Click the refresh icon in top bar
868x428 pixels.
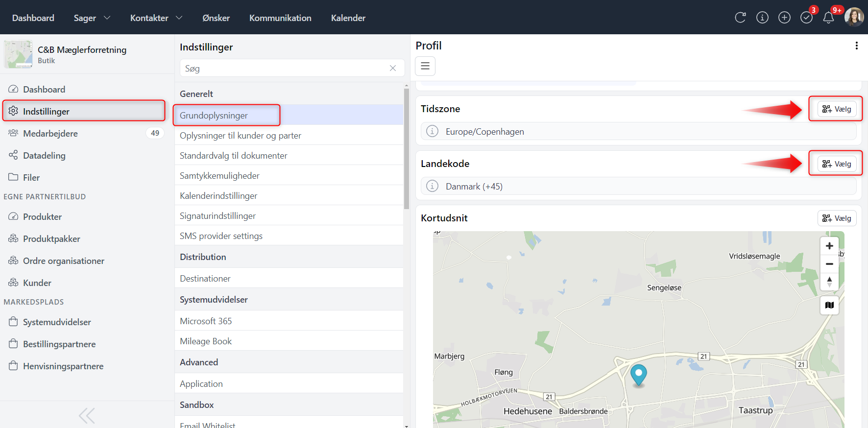(740, 18)
